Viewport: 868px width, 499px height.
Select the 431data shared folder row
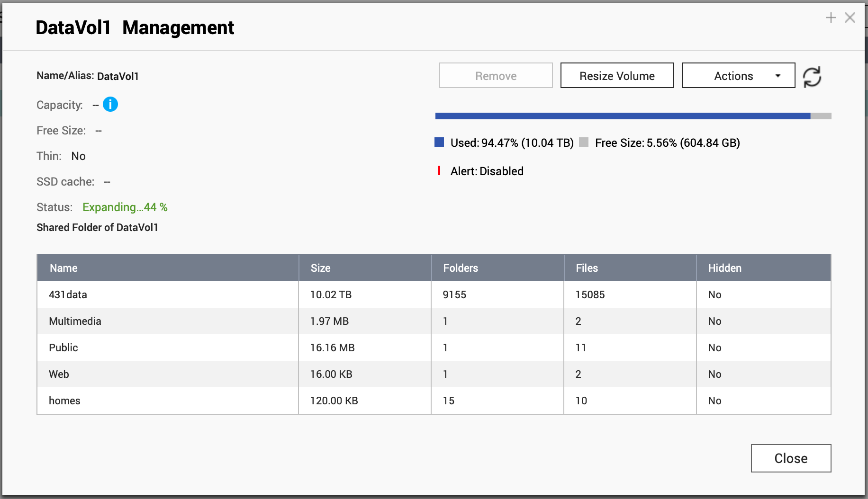click(434, 294)
